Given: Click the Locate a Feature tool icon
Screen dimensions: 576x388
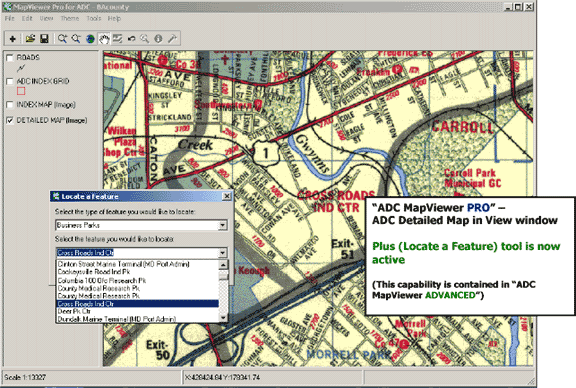Looking at the screenshot, I should (172, 38).
